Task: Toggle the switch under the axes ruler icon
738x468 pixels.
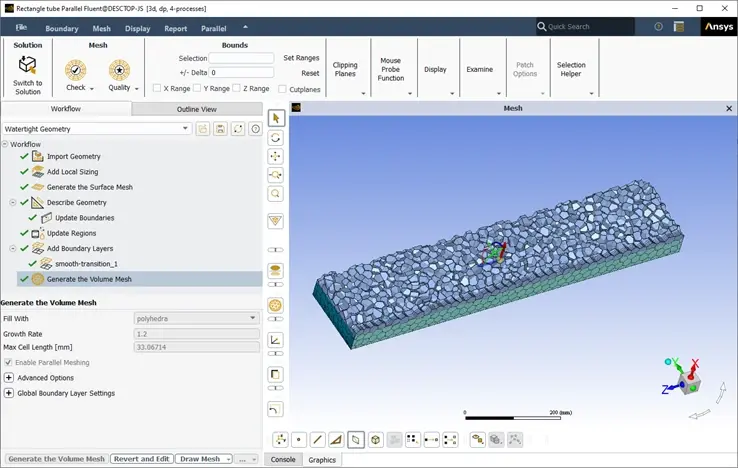Action: 276,354
